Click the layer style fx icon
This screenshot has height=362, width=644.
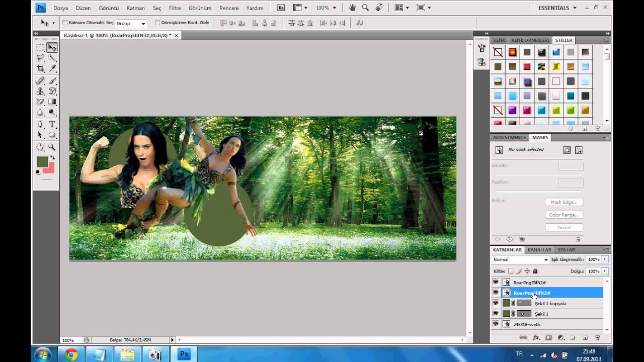coord(536,338)
